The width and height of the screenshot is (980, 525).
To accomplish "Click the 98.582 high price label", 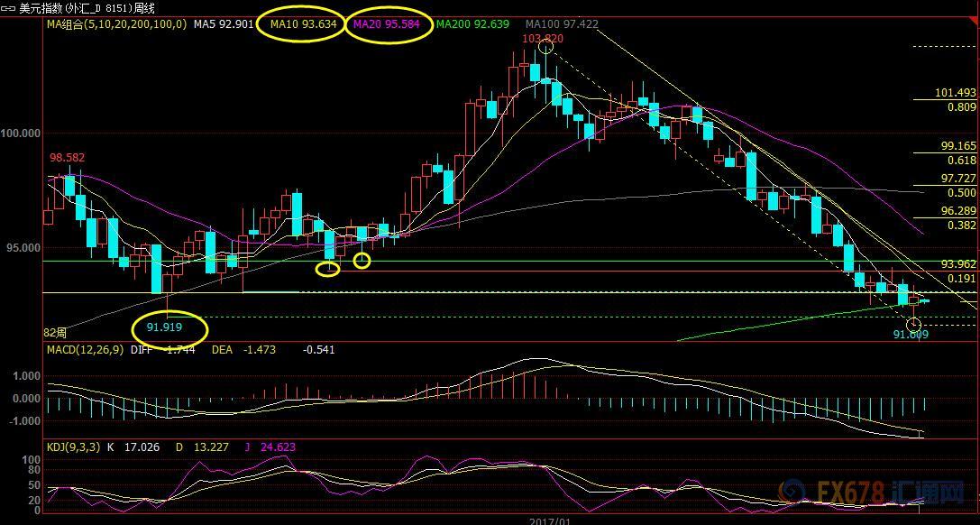I will click(65, 158).
